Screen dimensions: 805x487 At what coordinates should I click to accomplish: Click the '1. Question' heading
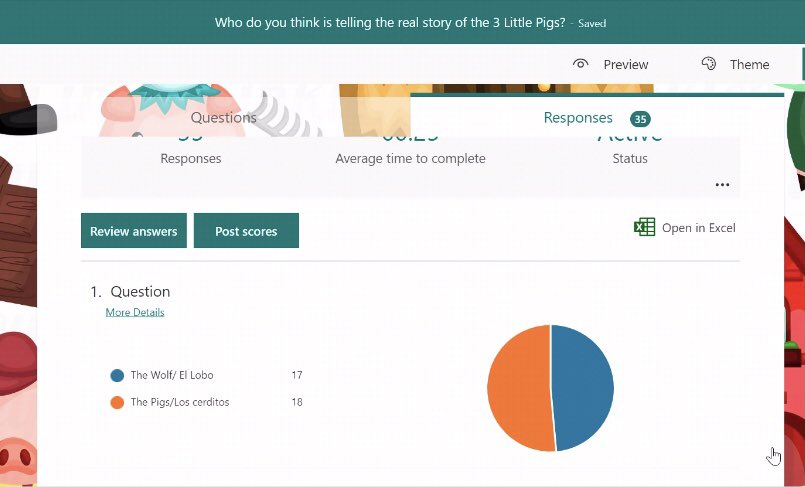[x=130, y=291]
